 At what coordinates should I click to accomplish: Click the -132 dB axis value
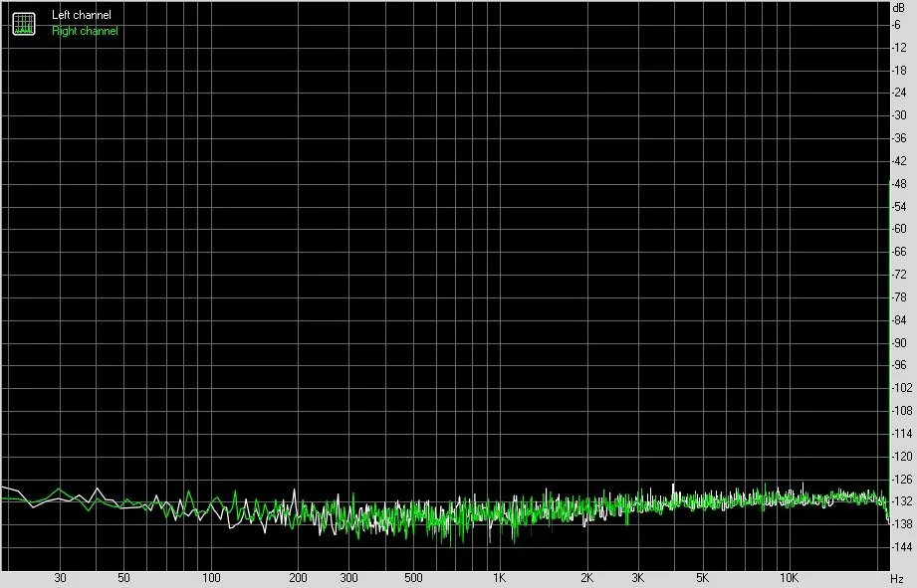coord(901,500)
